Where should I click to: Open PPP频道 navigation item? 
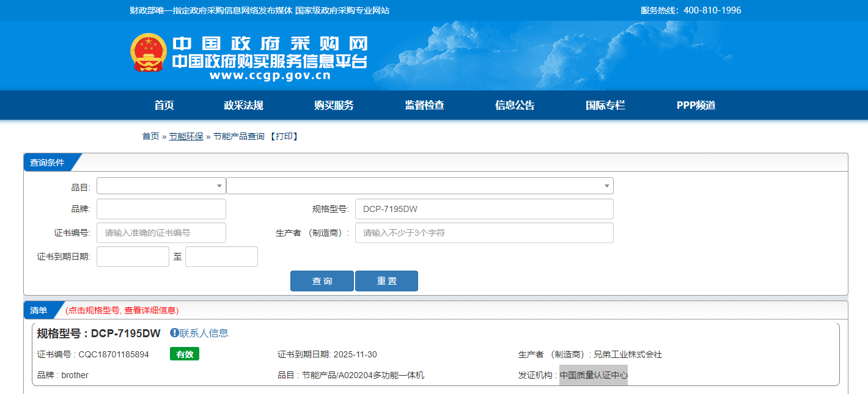[x=696, y=105]
